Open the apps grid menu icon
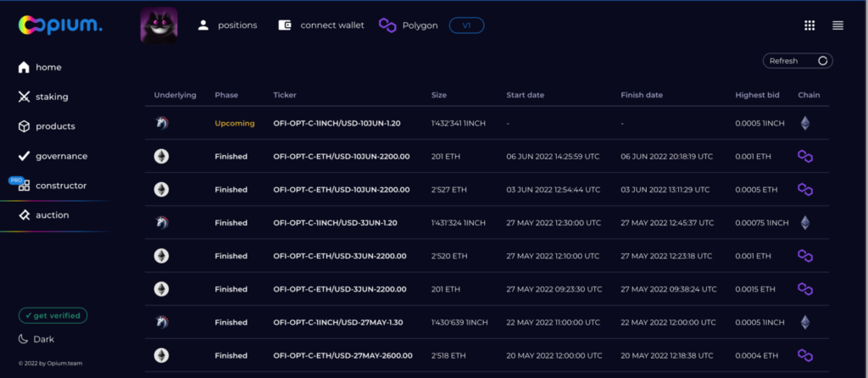 pyautogui.click(x=810, y=25)
